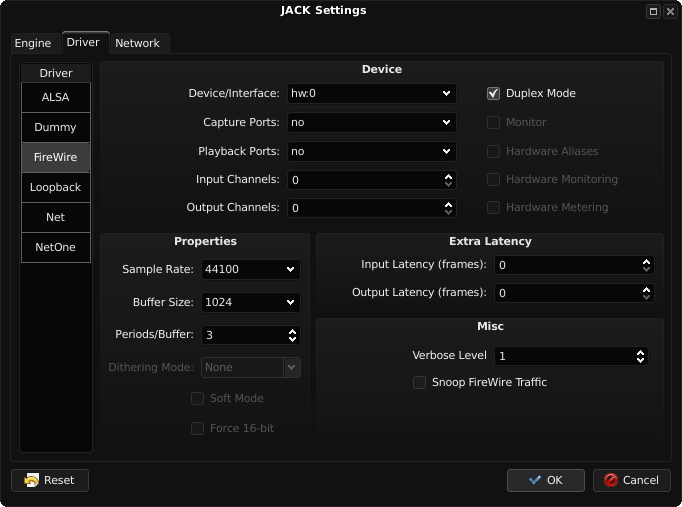Select the Net driver

click(x=56, y=217)
